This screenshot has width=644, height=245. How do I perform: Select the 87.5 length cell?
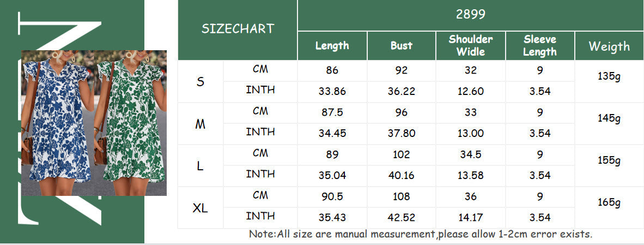pos(332,112)
